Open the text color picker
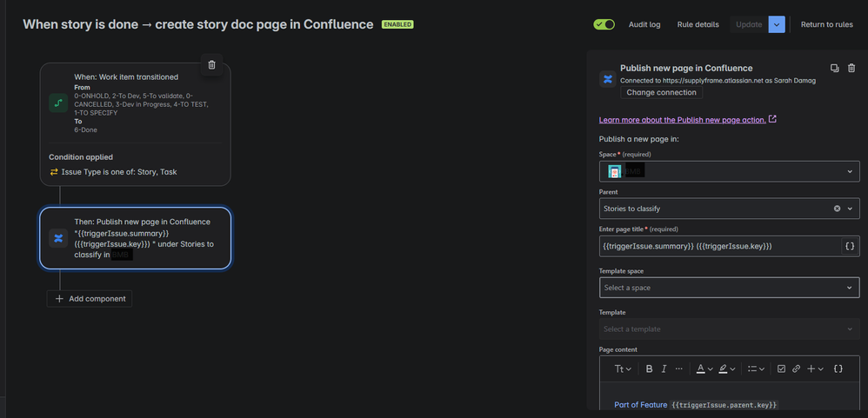 [704, 368]
